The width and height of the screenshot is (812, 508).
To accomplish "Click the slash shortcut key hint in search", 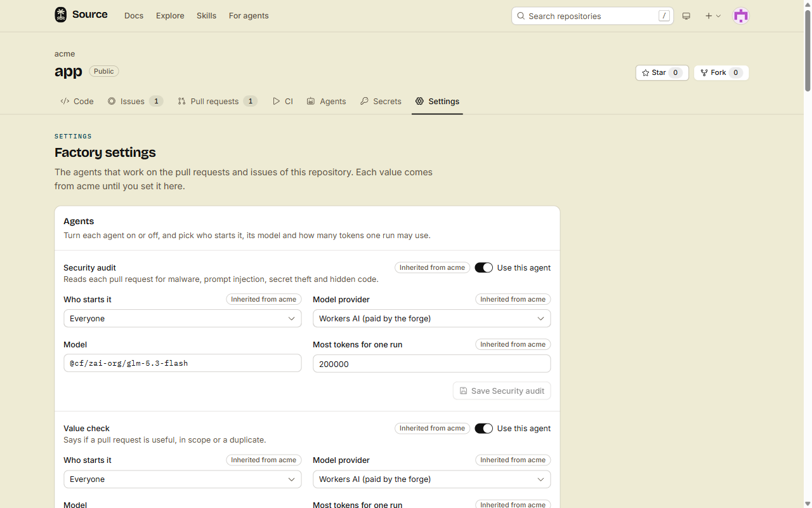I will pos(664,16).
